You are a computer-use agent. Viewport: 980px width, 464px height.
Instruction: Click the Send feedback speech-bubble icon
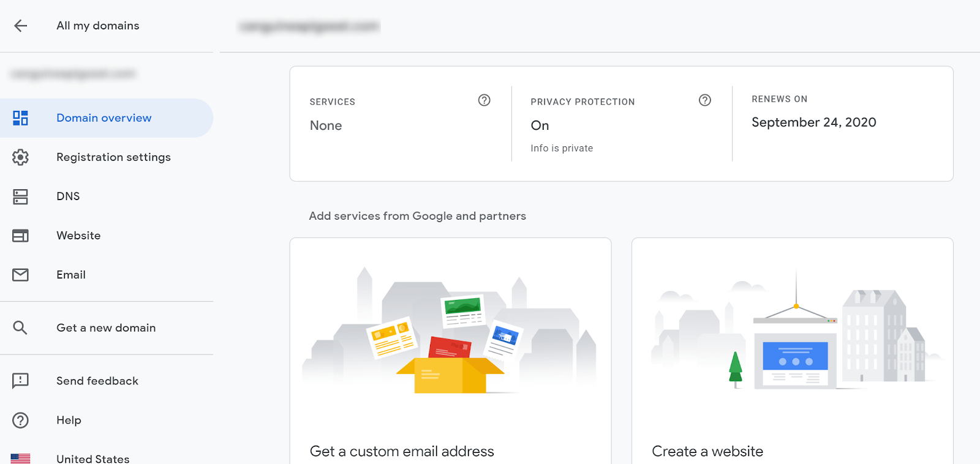(x=21, y=381)
